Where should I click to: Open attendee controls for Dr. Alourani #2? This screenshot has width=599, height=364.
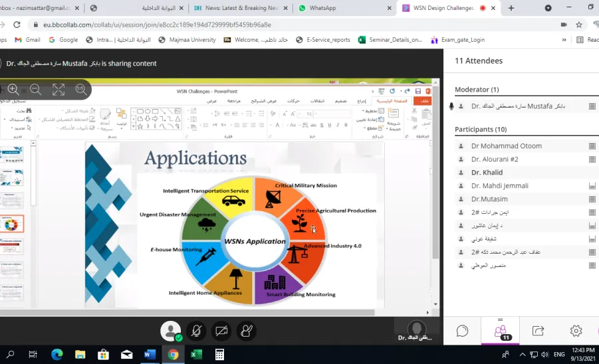pos(592,159)
